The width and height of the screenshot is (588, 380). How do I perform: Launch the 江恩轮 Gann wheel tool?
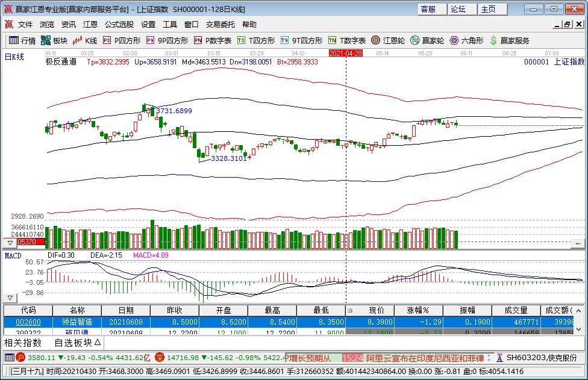point(388,40)
